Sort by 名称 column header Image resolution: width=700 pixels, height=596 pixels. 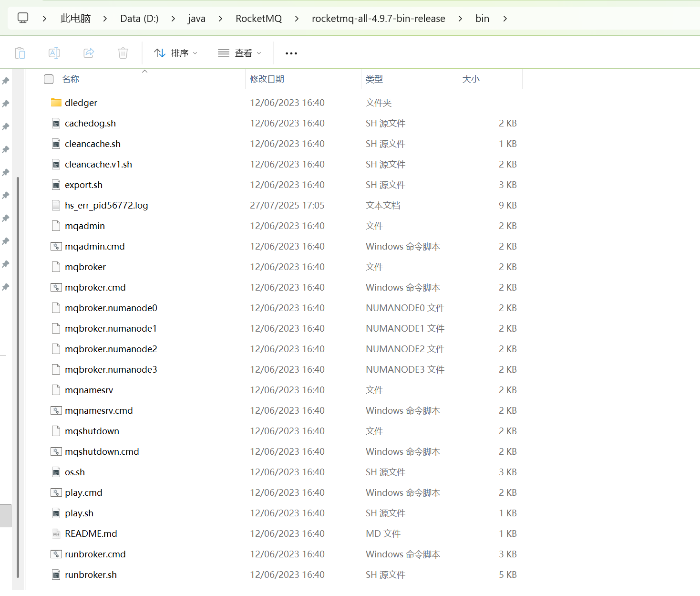71,79
